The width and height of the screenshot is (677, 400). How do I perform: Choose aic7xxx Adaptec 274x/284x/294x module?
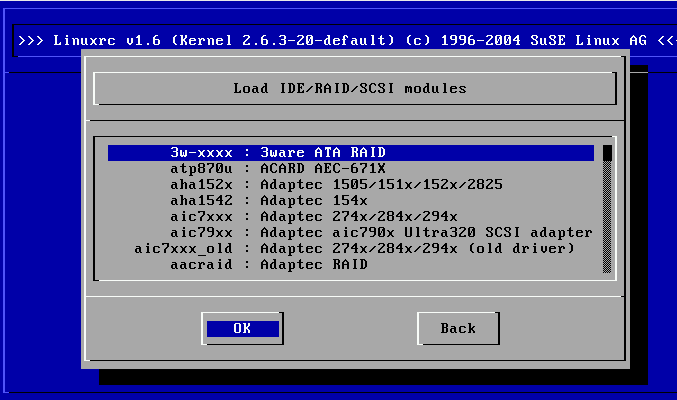351,217
